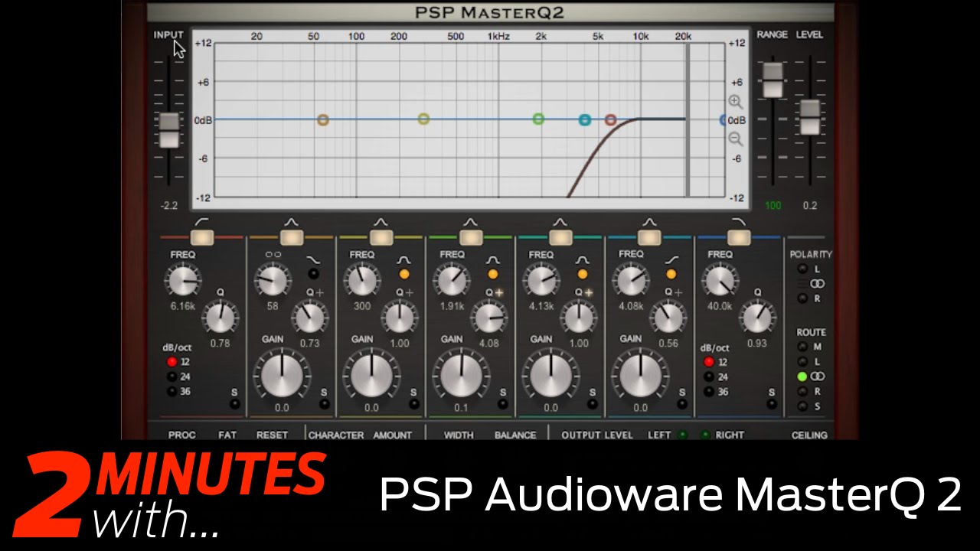Screen dimensions: 980x551
Task: Click the Q knob showing 4.08
Action: tap(488, 317)
